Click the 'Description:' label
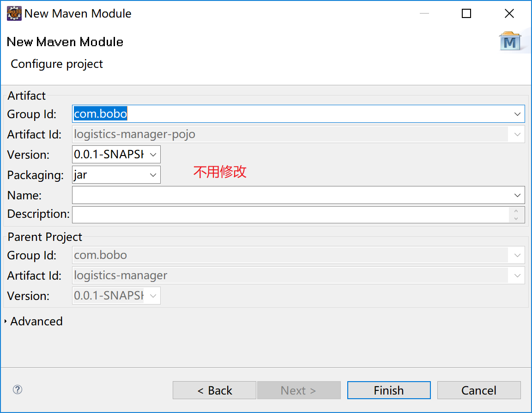This screenshot has height=413, width=532. coord(38,214)
